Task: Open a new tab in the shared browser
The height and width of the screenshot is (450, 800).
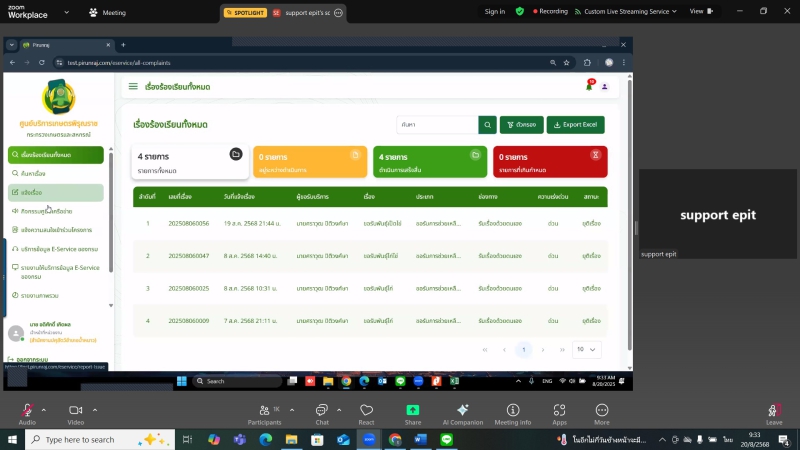Action: pyautogui.click(x=123, y=45)
